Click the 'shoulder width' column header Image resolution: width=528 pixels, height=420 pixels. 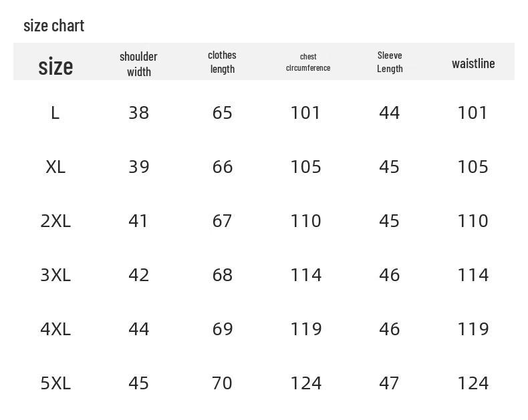click(138, 64)
